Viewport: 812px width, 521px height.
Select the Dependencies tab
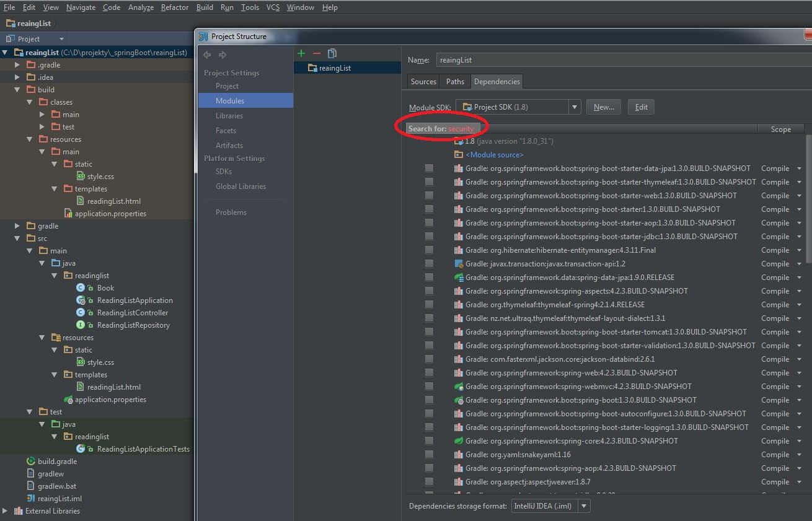(x=497, y=82)
